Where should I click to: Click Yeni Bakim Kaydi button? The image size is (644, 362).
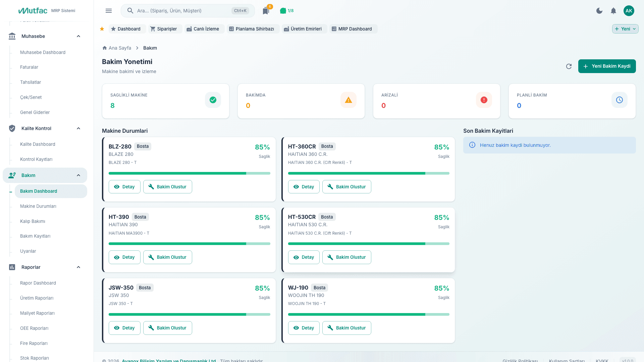tap(607, 66)
